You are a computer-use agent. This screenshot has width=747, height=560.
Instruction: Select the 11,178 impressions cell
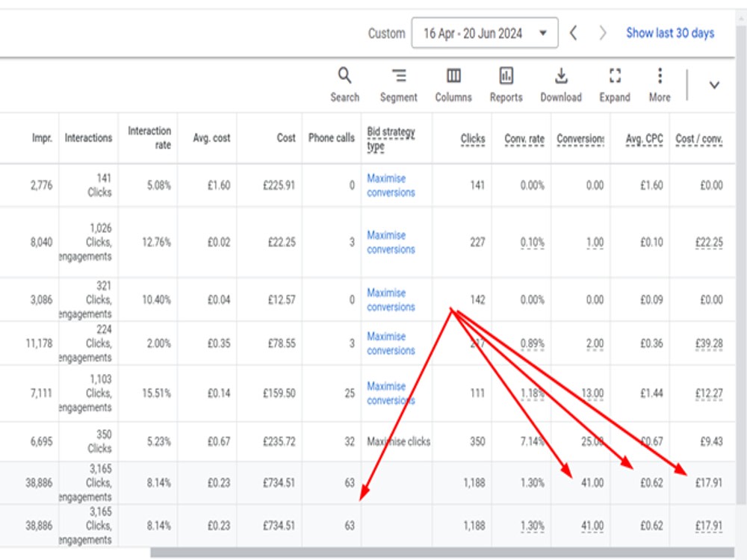pyautogui.click(x=39, y=343)
